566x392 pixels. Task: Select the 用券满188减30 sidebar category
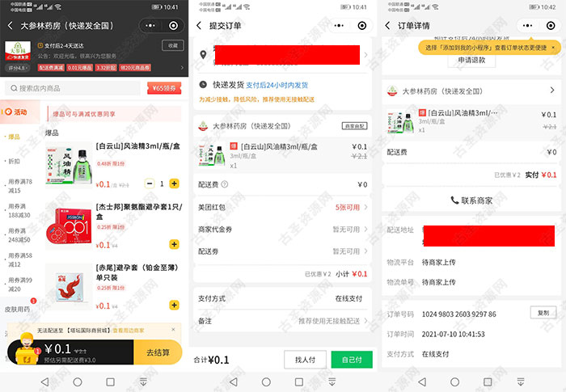(x=19, y=210)
